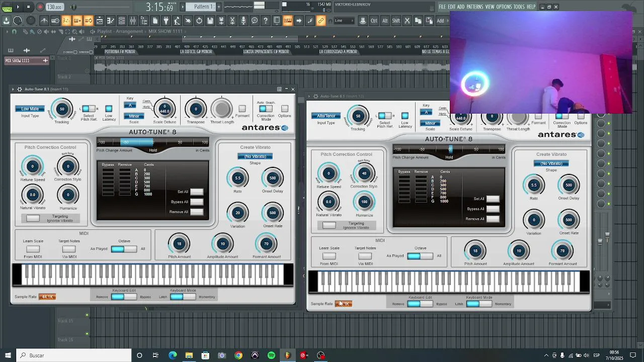
Task: Toggle the Z-CROSS checkbox
Action: [x=75, y=52]
